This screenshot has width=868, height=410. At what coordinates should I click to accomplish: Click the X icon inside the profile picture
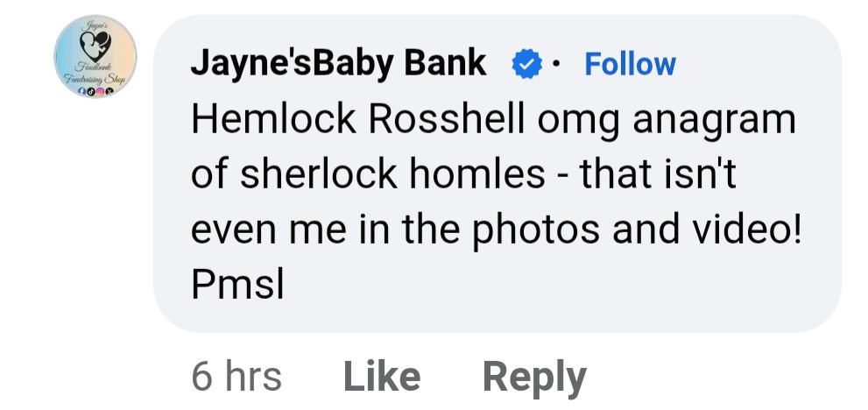(x=109, y=90)
